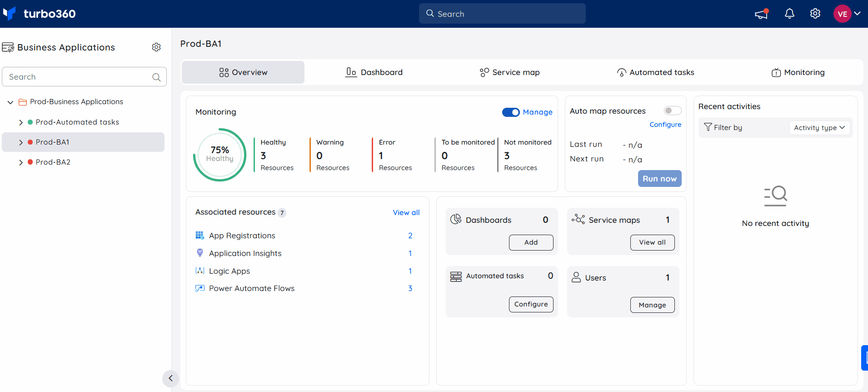
Task: Click the Filter by funnel icon
Action: pos(708,127)
